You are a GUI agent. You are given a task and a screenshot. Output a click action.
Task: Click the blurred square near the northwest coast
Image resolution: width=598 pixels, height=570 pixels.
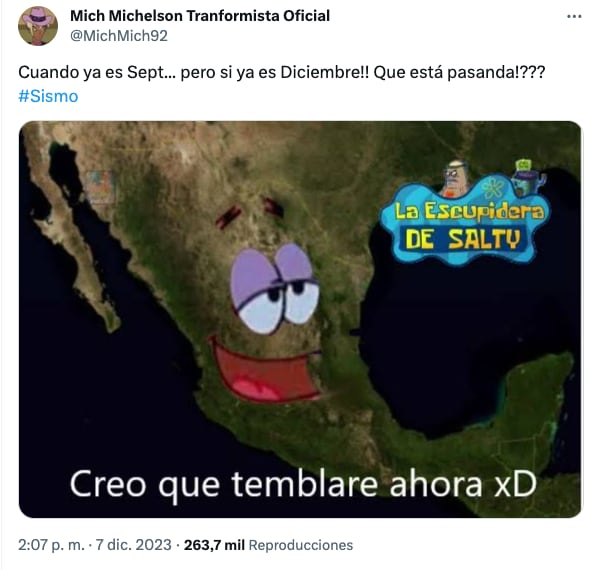[100, 187]
